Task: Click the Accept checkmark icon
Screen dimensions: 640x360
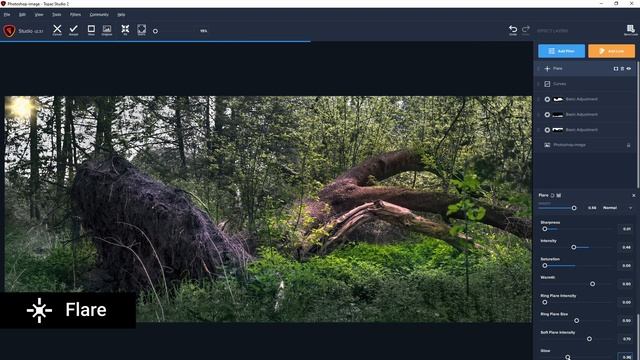Action: [x=73, y=29]
